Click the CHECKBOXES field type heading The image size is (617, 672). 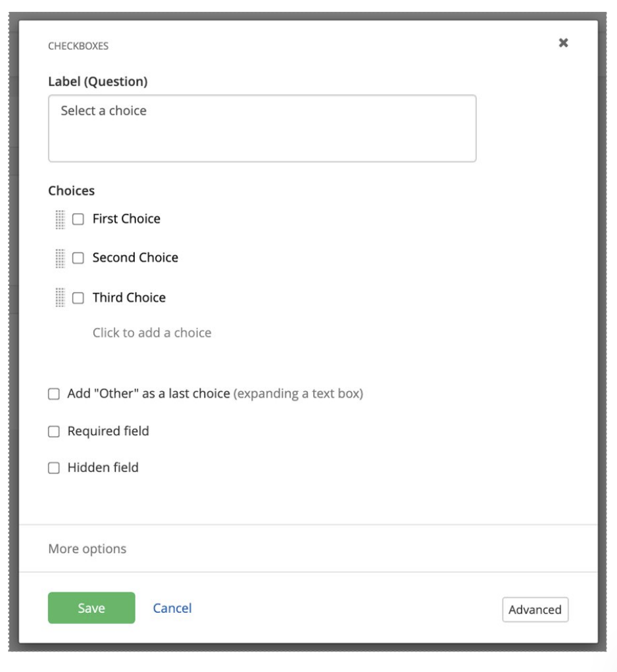click(x=78, y=47)
